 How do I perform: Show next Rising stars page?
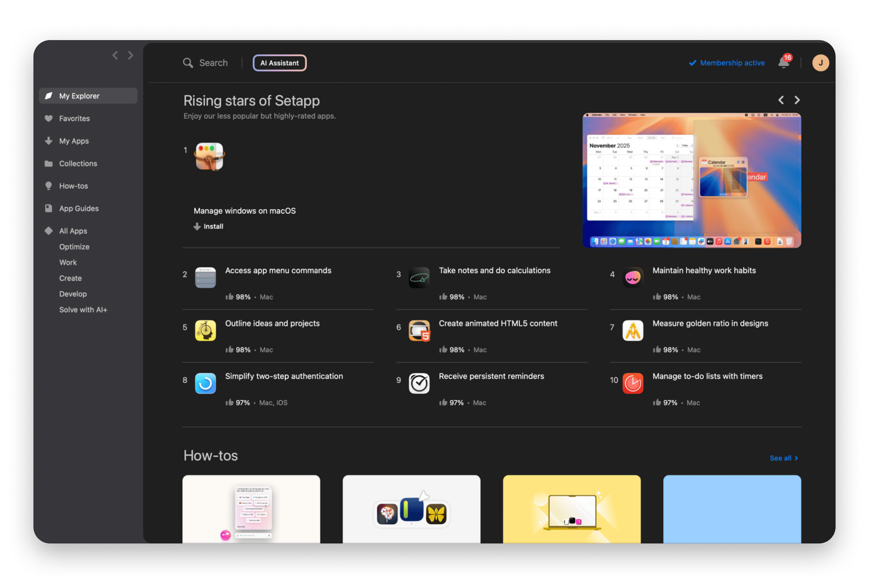pyautogui.click(x=797, y=100)
